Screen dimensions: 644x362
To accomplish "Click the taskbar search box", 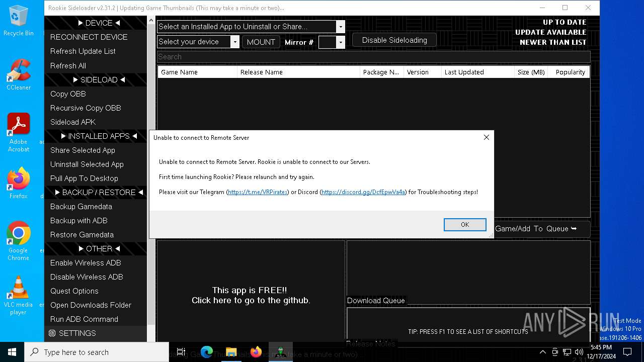I will (97, 352).
